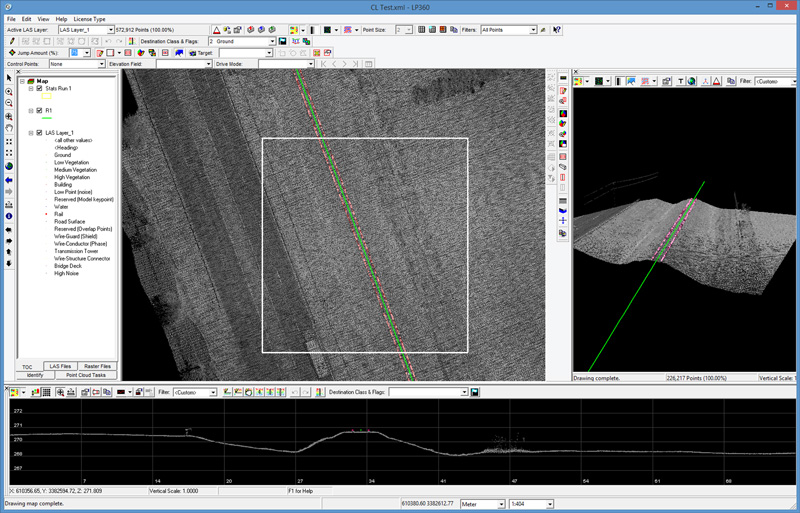The image size is (800, 513).
Task: Select the pan hand tool
Action: (x=9, y=128)
